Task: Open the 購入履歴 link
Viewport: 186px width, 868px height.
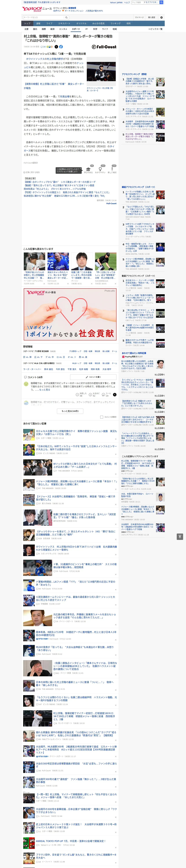Action: [152, 17]
